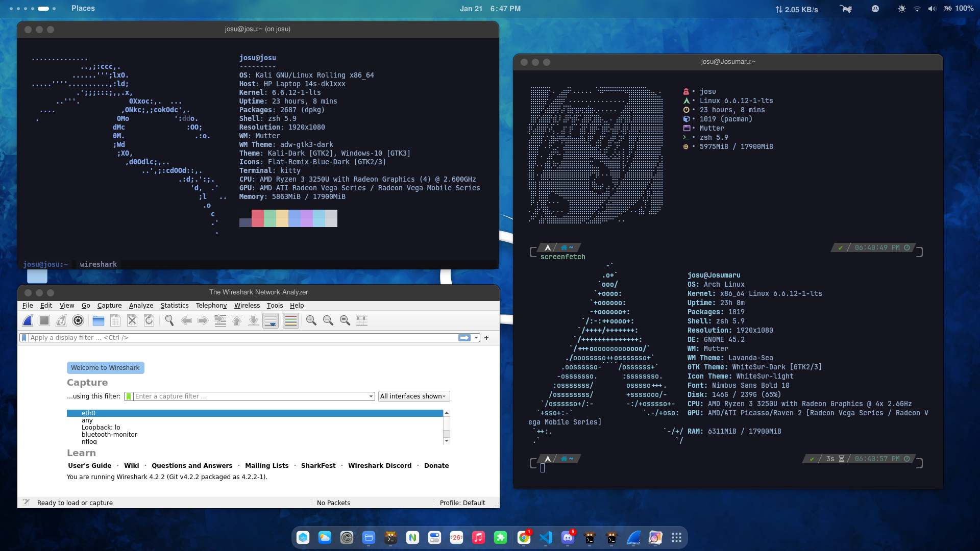Open the Places menu in the top bar
This screenshot has height=551, width=980.
tap(83, 8)
